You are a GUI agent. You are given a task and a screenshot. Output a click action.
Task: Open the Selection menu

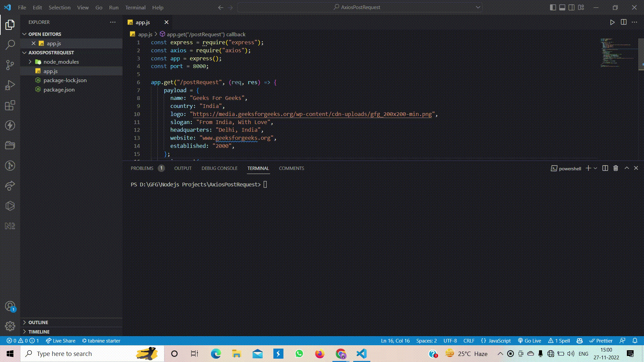click(x=59, y=7)
